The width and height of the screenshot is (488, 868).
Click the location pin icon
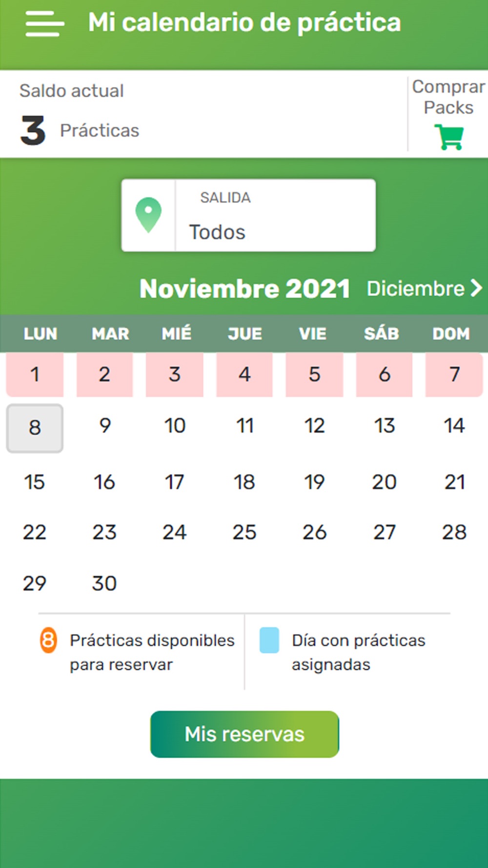pyautogui.click(x=148, y=215)
